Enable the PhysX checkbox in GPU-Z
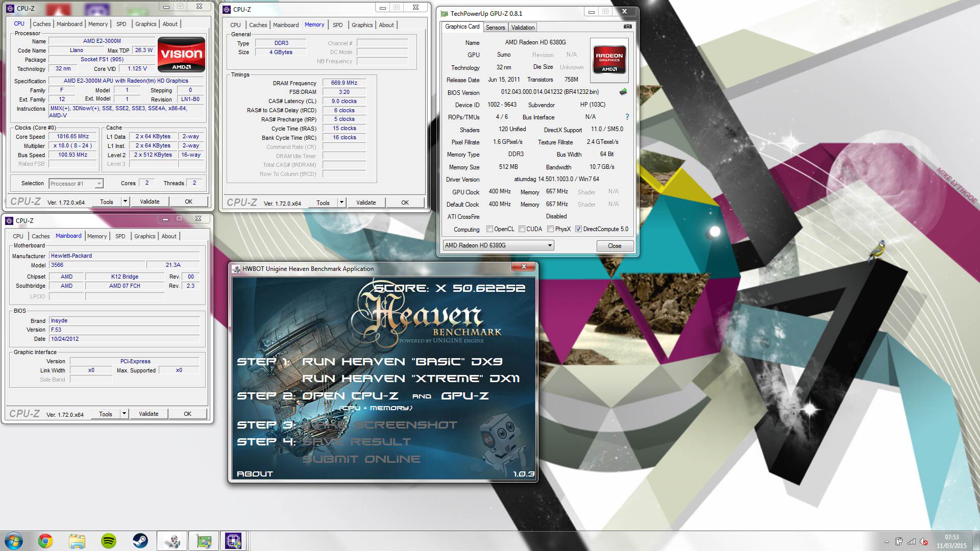This screenshot has height=551, width=980. pyautogui.click(x=550, y=229)
